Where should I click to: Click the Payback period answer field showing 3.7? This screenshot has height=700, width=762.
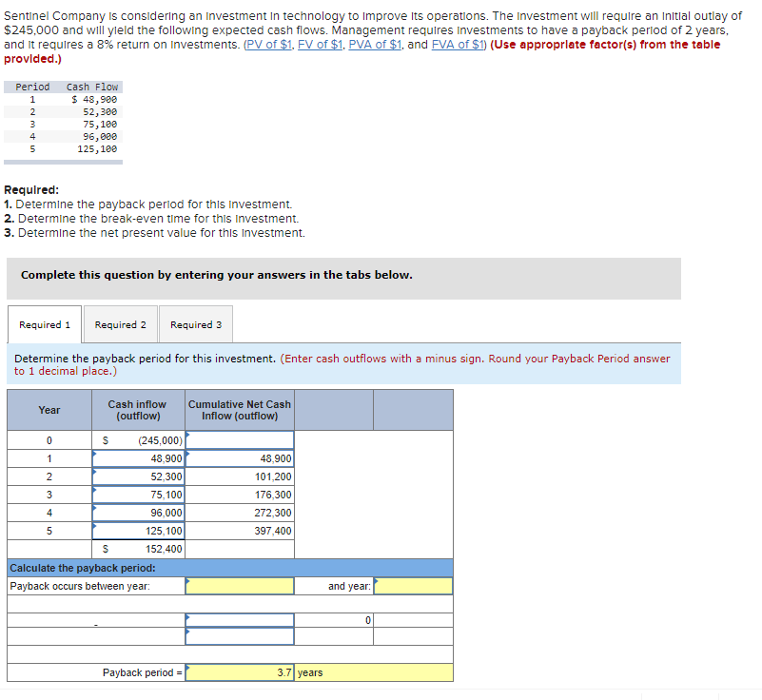click(x=240, y=672)
